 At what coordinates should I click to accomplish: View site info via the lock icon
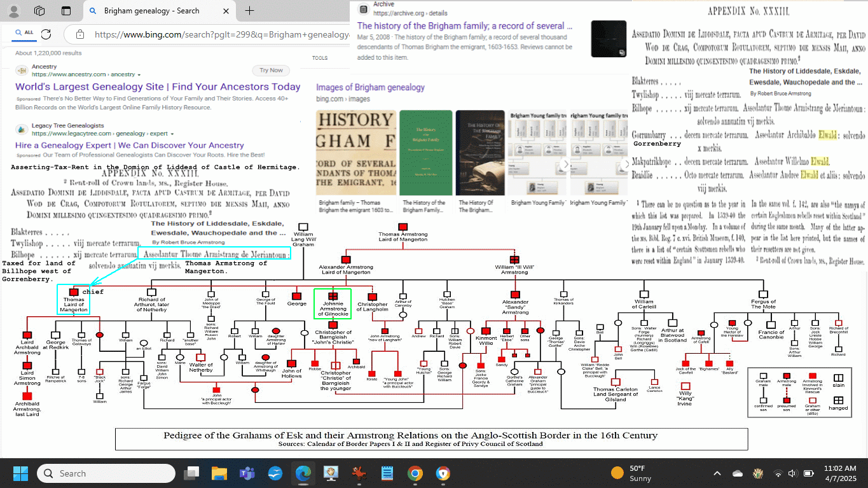(79, 34)
